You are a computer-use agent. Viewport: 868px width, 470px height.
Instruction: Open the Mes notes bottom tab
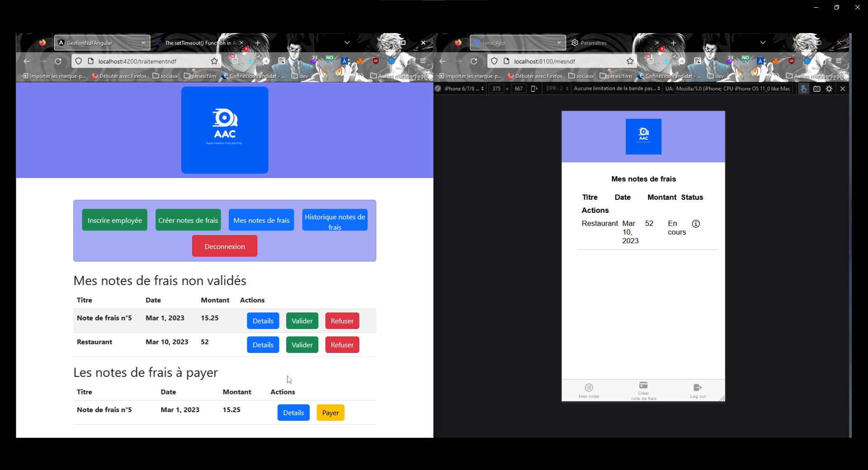coord(589,390)
